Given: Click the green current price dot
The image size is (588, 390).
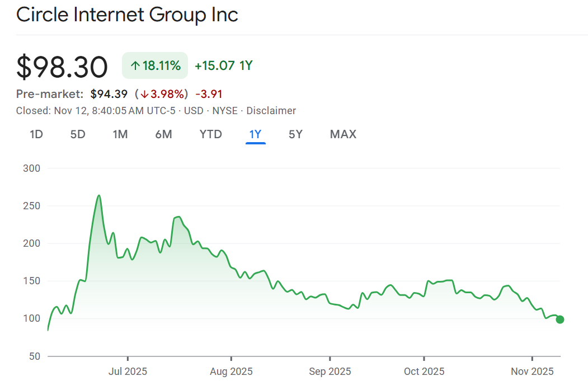Looking at the screenshot, I should (560, 319).
